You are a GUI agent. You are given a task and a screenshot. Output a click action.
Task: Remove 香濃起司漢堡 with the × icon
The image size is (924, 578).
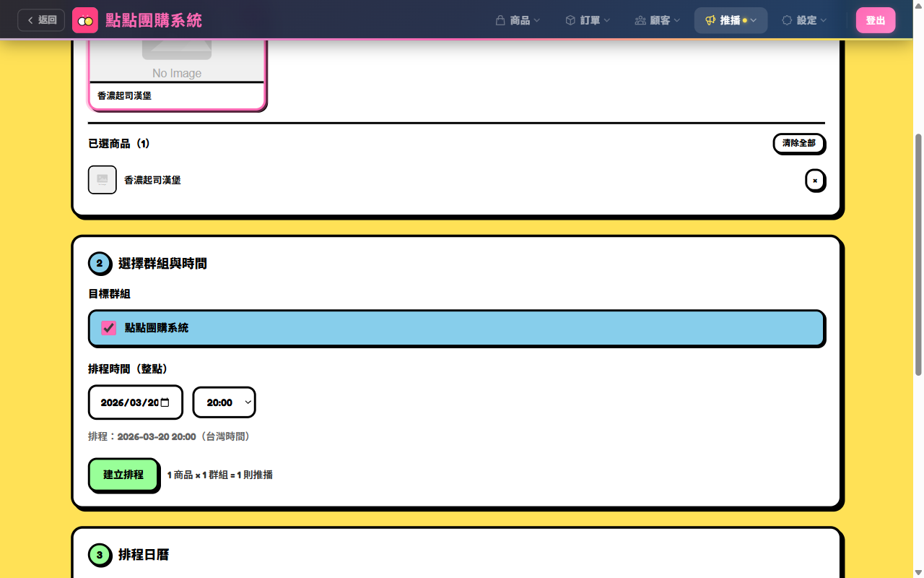tap(815, 181)
